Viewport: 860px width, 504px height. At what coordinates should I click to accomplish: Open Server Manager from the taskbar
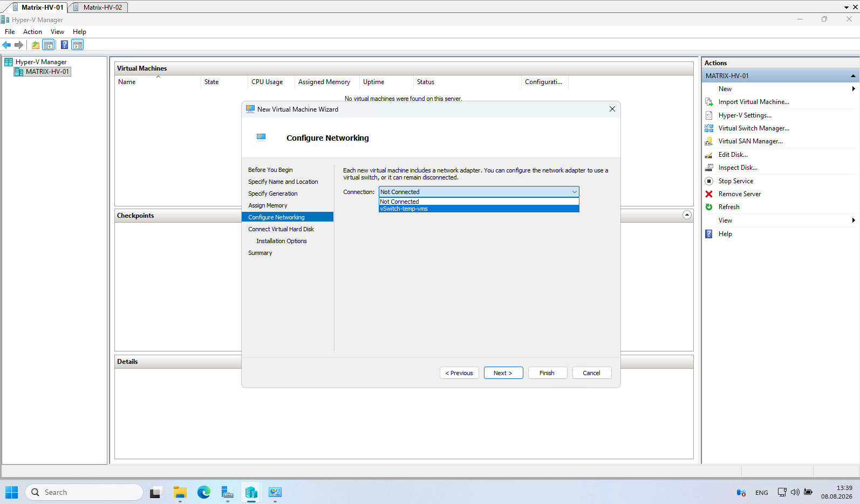coord(227,492)
